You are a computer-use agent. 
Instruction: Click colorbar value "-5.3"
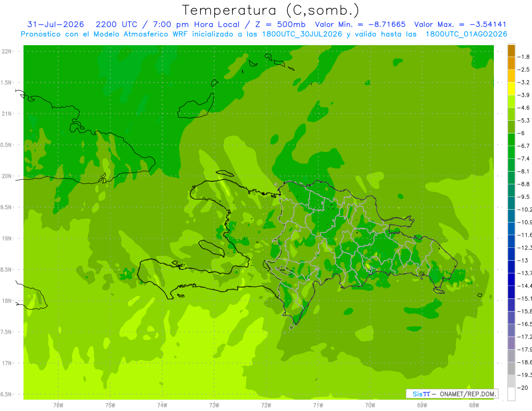524,121
